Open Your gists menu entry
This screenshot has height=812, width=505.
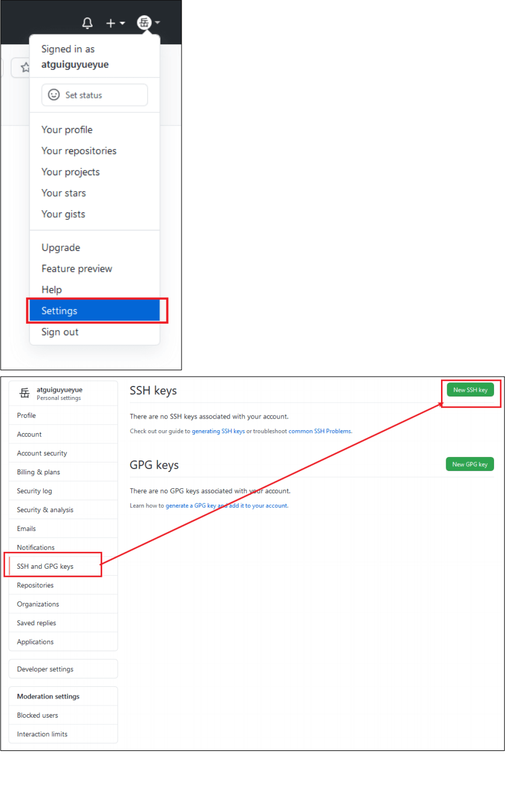[94, 214]
